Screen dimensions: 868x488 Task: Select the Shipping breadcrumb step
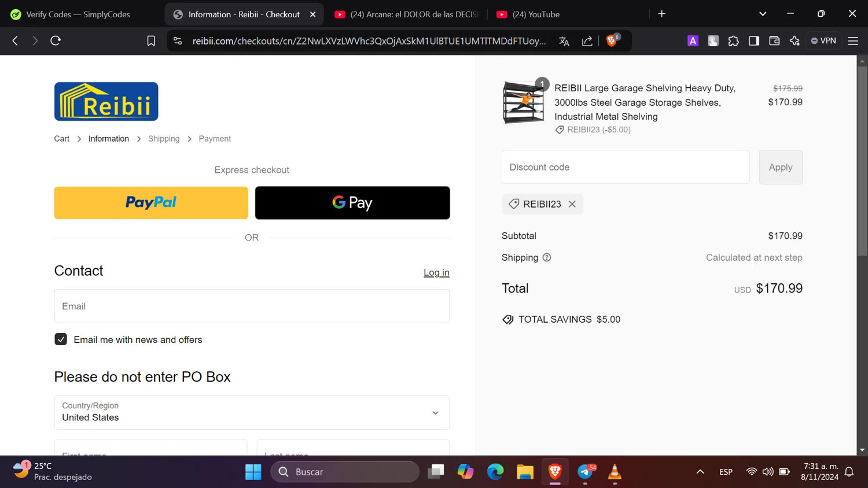click(164, 139)
